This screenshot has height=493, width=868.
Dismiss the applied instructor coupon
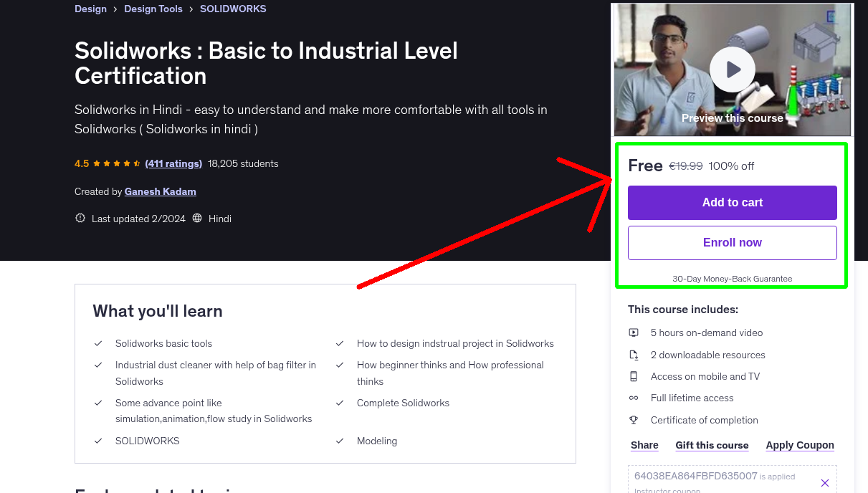[x=825, y=483]
